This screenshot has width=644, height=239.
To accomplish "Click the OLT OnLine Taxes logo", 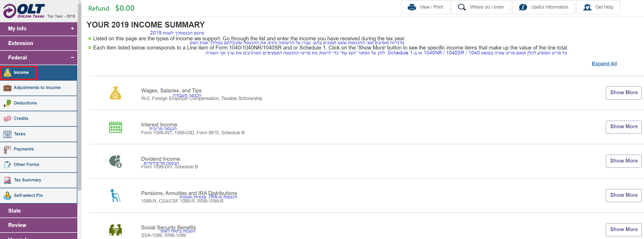I will [24, 11].
